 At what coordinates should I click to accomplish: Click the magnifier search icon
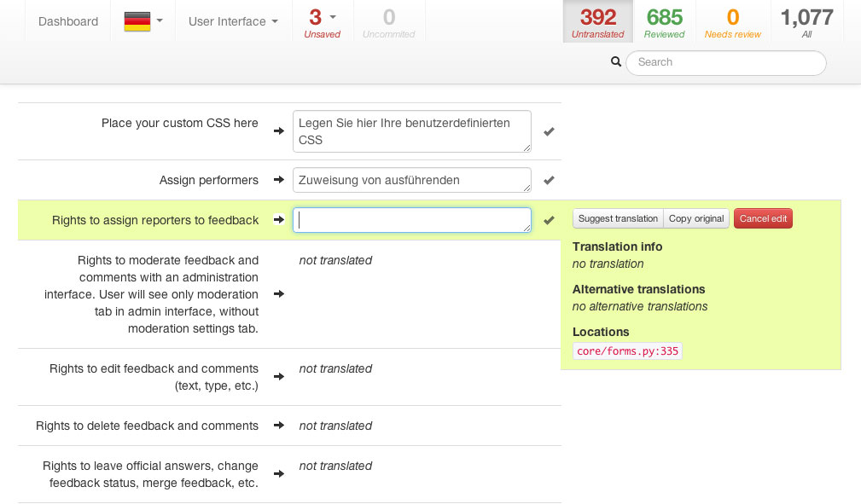pyautogui.click(x=616, y=62)
